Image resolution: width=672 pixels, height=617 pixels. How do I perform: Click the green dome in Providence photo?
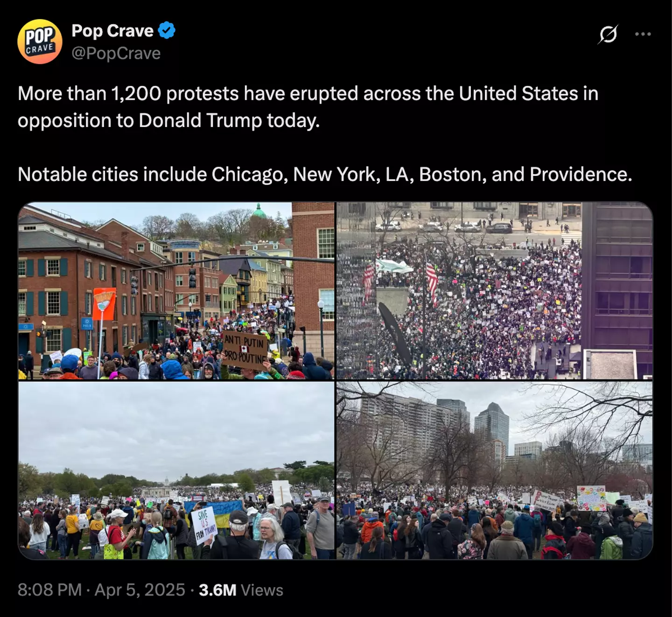coord(259,212)
